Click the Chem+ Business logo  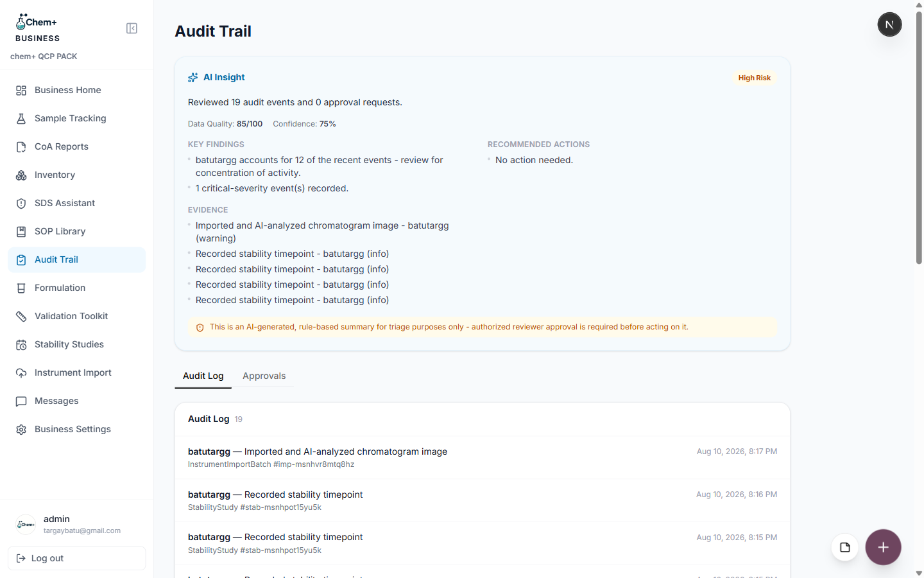(x=37, y=28)
